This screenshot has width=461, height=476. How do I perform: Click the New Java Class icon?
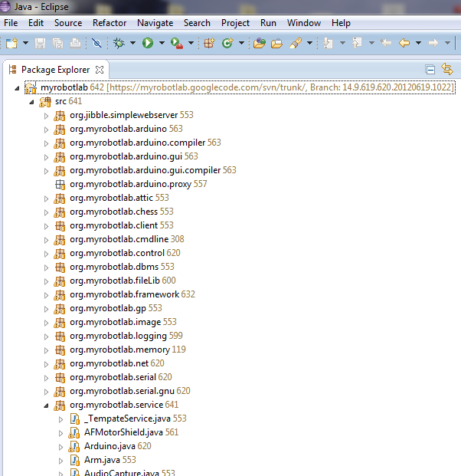tap(227, 43)
